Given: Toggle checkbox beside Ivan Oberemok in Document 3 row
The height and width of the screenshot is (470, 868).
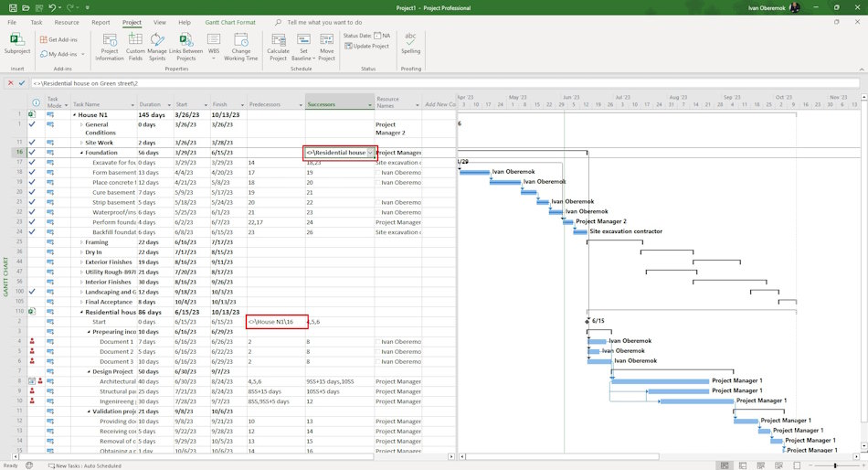Looking at the screenshot, I should click(378, 362).
